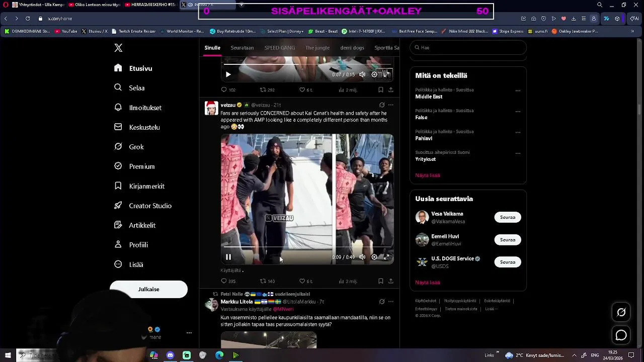
Task: Click the X logo in the sidebar
Action: (x=118, y=48)
